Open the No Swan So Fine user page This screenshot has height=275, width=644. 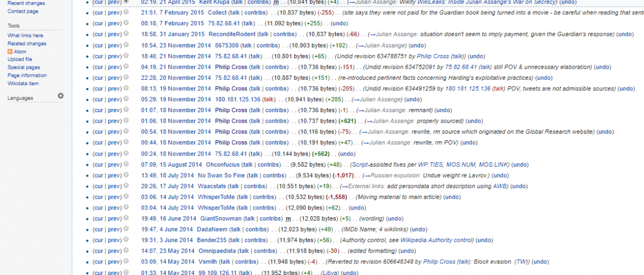tap(222, 175)
